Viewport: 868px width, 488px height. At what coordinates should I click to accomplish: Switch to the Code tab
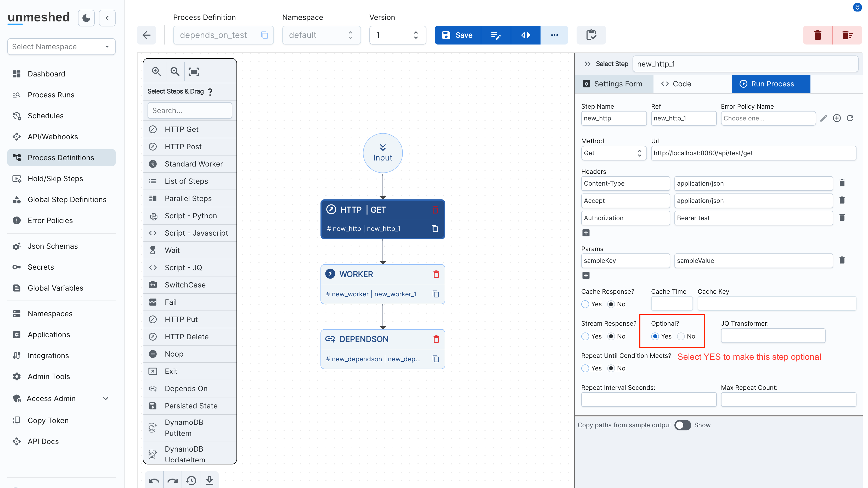click(x=676, y=84)
